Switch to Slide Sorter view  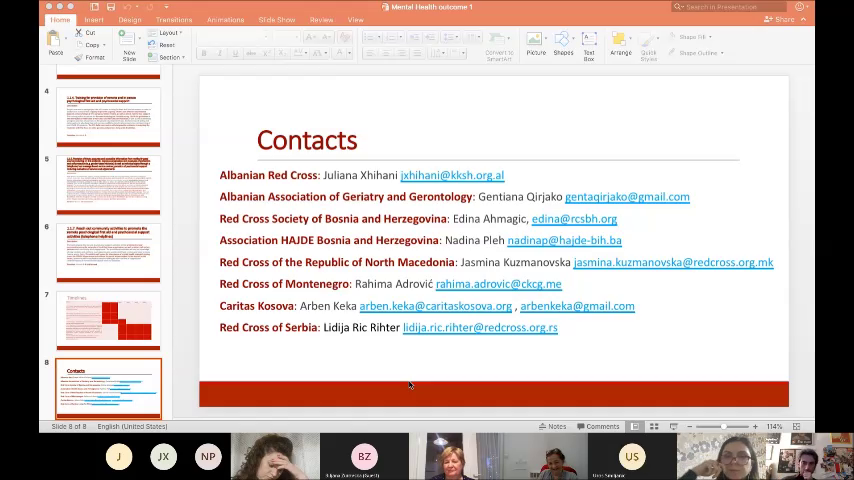pyautogui.click(x=654, y=427)
